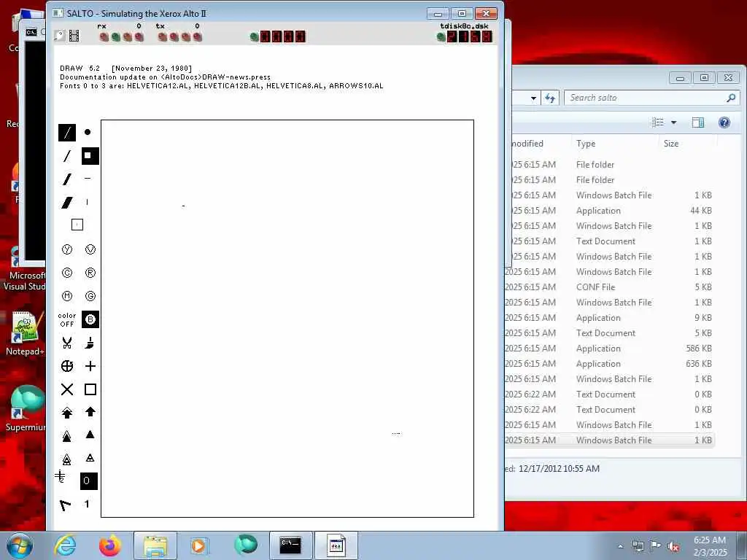
Task: Pick the B (black) color circle
Action: [90, 319]
